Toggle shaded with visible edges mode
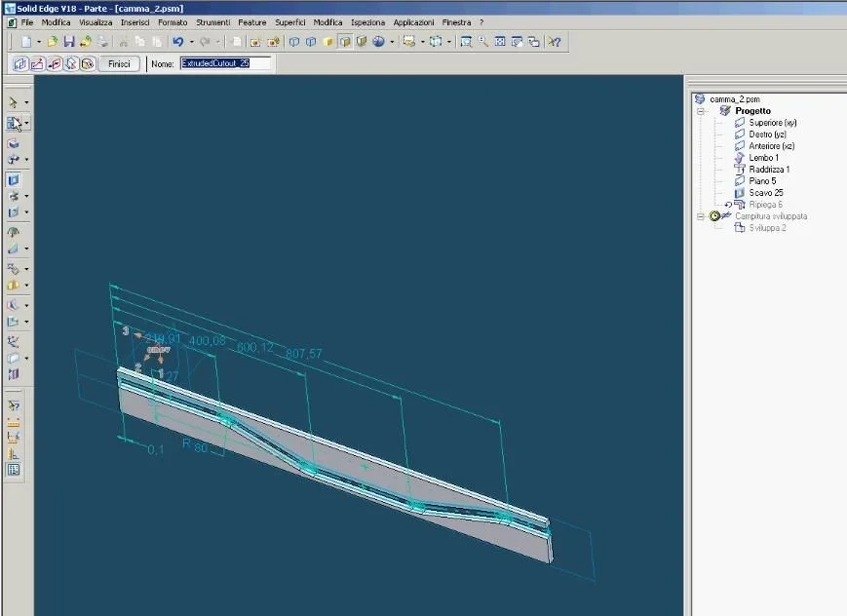The width and height of the screenshot is (847, 616). [345, 42]
